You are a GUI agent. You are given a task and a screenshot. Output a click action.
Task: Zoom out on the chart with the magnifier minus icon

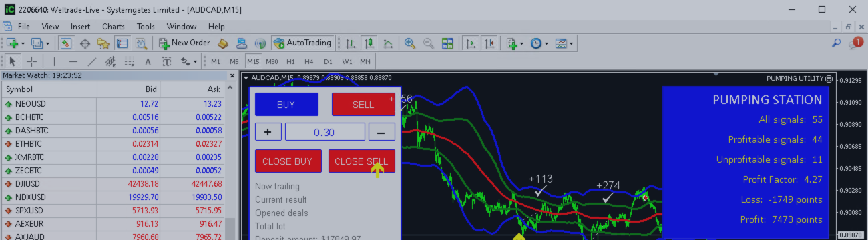[429, 43]
